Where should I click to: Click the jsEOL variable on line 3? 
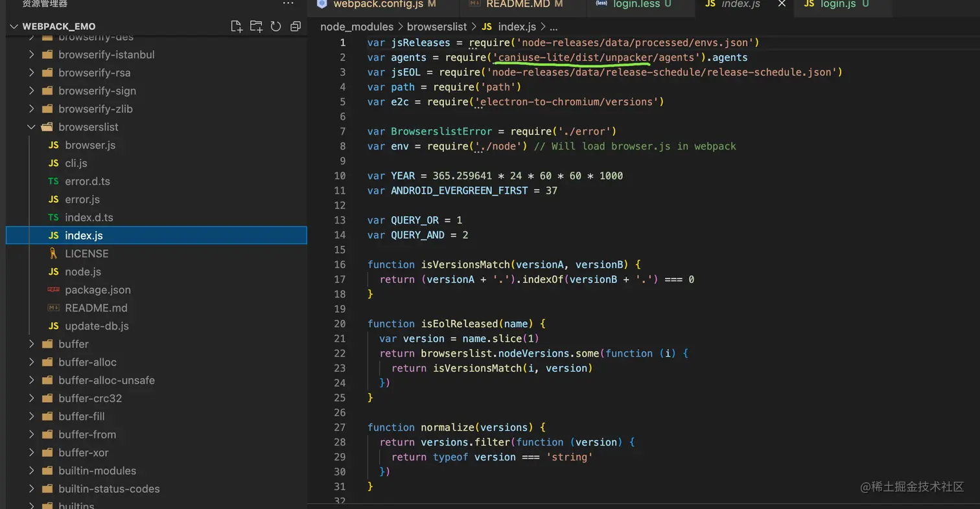tap(406, 72)
